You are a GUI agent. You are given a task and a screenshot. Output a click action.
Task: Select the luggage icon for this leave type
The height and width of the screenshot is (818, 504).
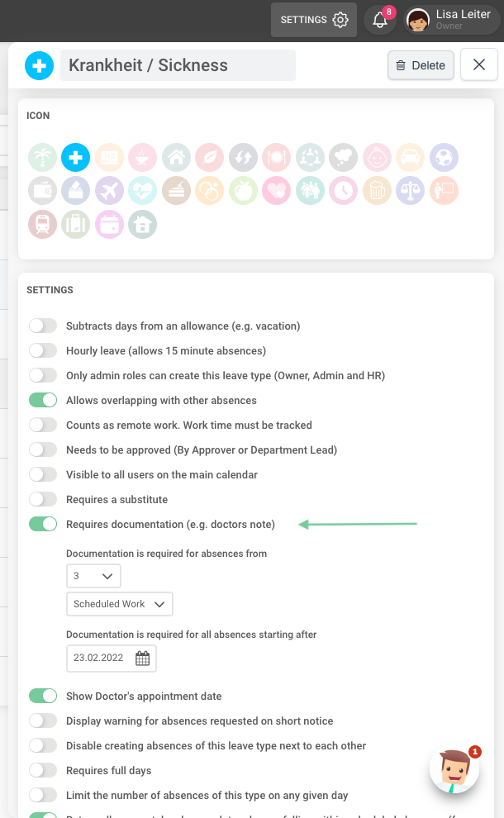[75, 224]
